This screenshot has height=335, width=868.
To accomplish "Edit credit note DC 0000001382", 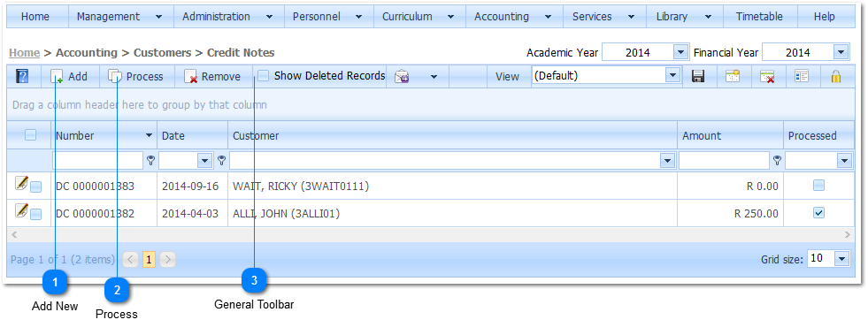I will 21,210.
